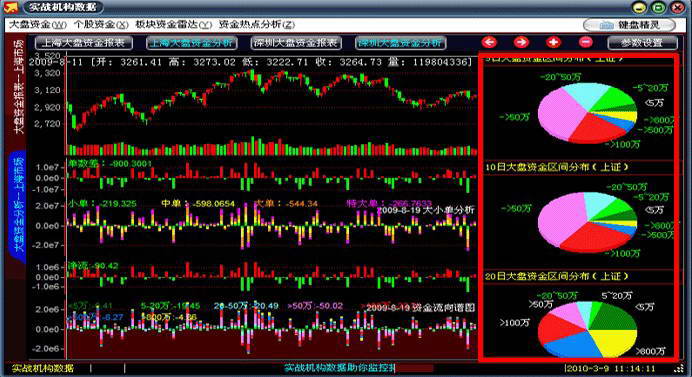Open the 个股资金(X) menu
This screenshot has width=692, height=377.
tap(101, 25)
